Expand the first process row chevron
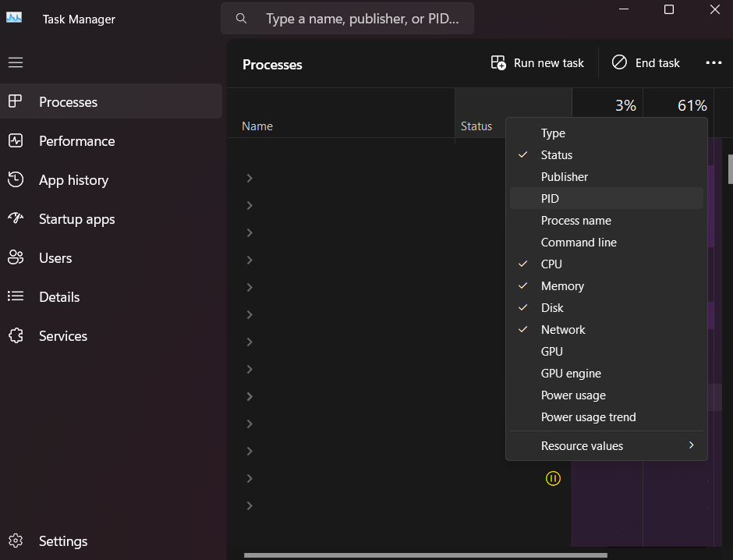 point(250,178)
